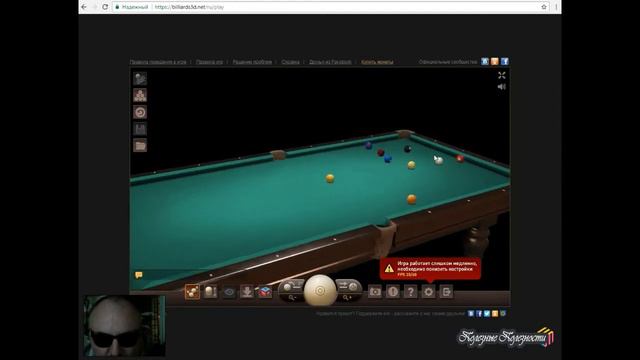Toggle the eye view icon in bottom toolbar
The image size is (640, 360).
pos(229,292)
